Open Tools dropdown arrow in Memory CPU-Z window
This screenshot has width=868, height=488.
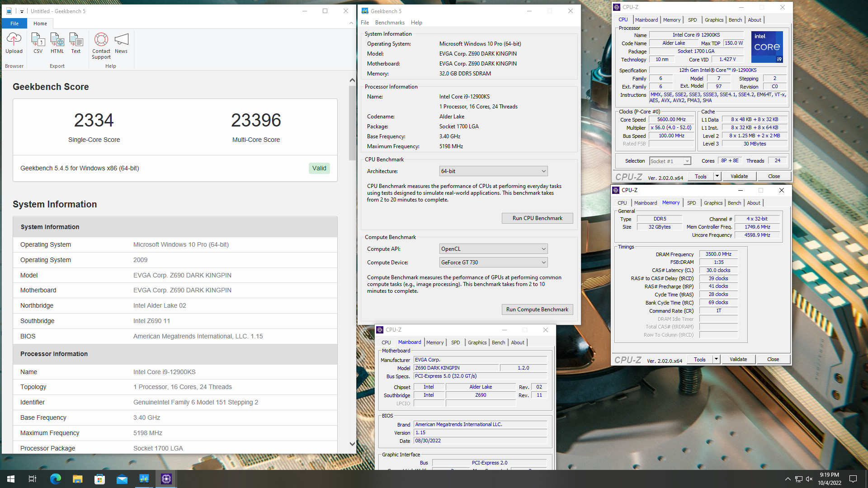716,360
